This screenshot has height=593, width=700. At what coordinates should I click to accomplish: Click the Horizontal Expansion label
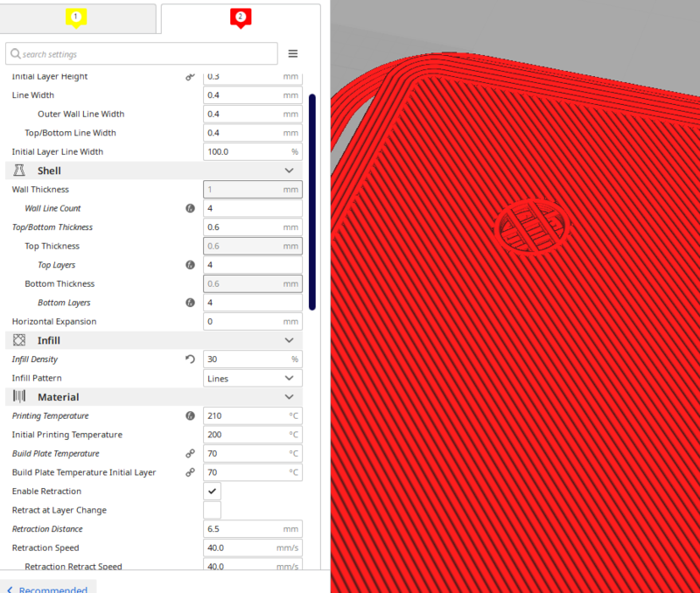(x=54, y=321)
